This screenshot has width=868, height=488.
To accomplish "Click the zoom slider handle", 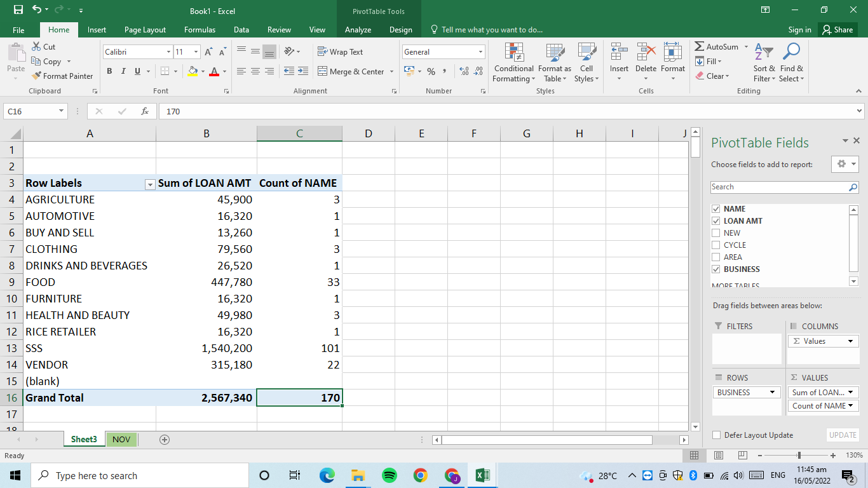I will tap(799, 456).
